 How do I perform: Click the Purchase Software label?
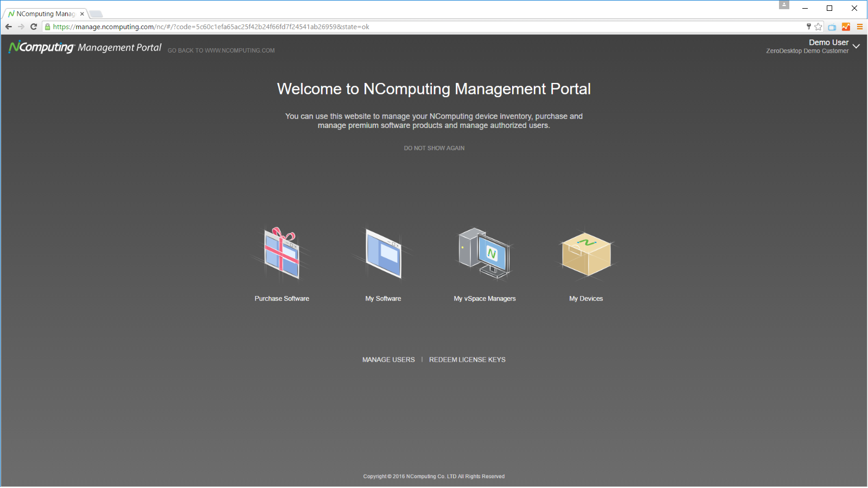point(282,299)
